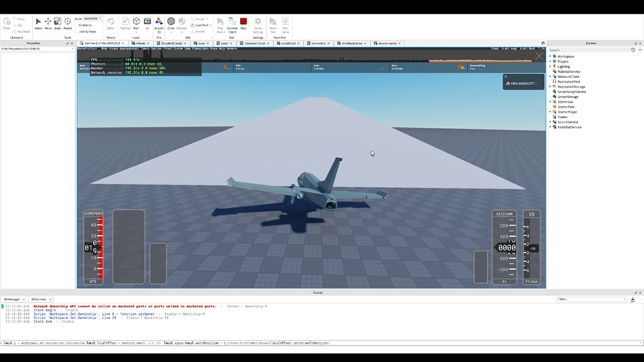Image resolution: width=644 pixels, height=362 pixels.
Task: Switch to the Aerodynamics script tab
Action: pos(387,43)
